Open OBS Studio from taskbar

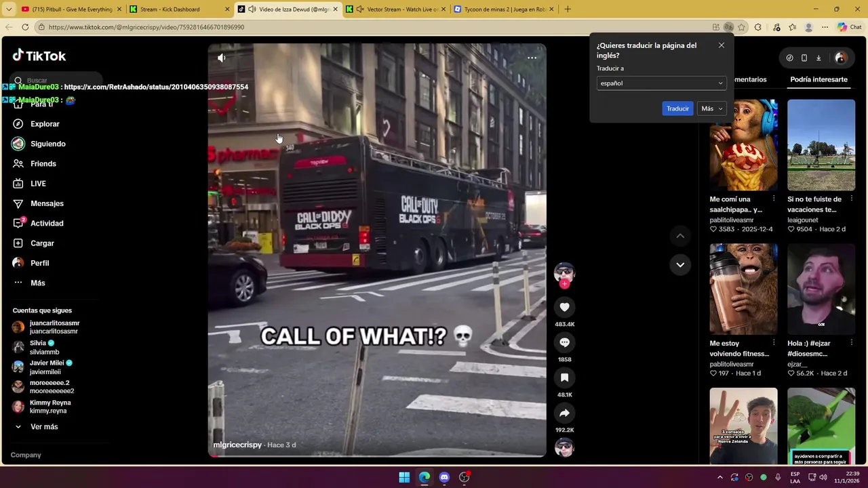point(465,477)
